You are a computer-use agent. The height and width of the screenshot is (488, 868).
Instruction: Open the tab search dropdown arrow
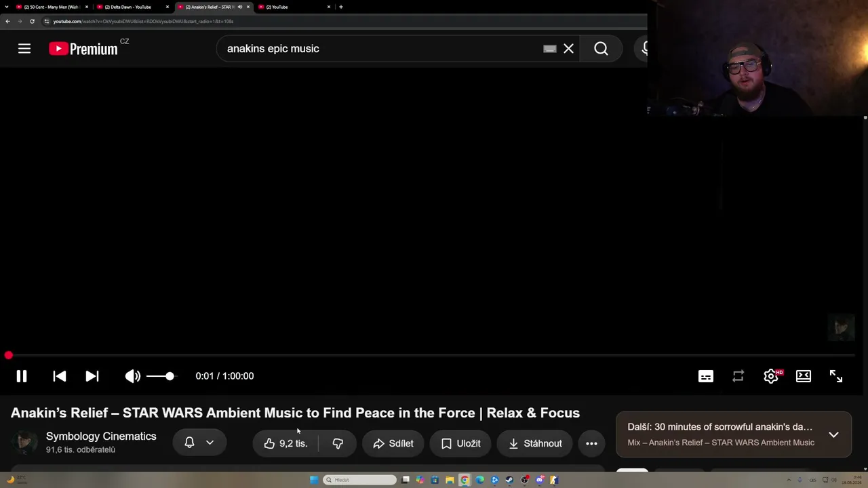(7, 7)
